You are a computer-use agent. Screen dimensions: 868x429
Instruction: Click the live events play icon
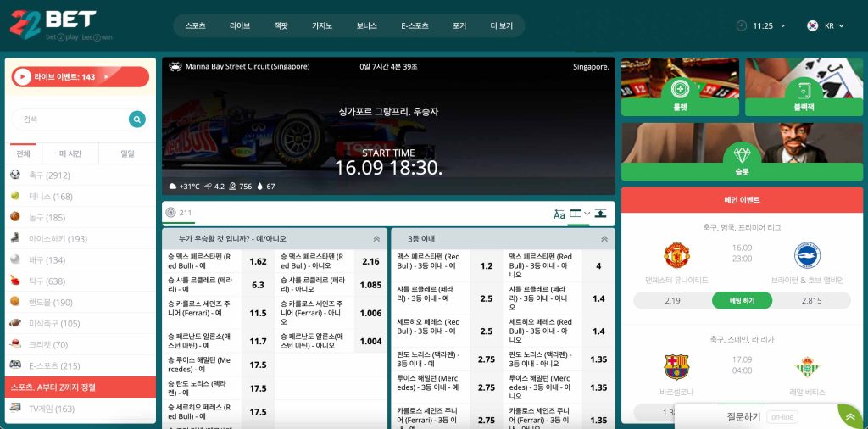pos(22,77)
